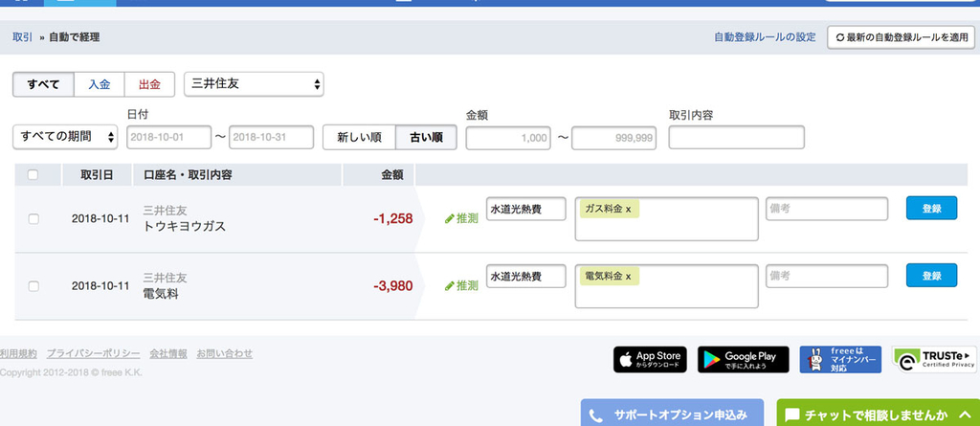Click the 電気料 transaction text
The image size is (980, 426).
click(x=161, y=293)
